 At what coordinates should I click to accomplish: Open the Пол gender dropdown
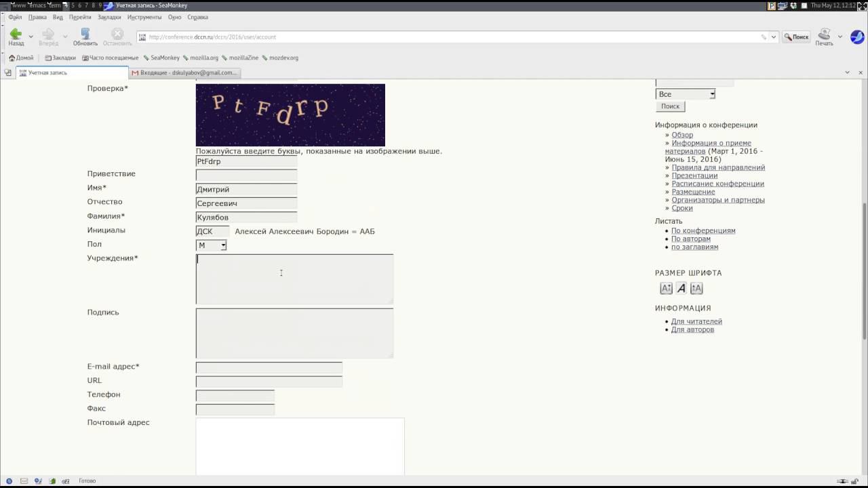tap(211, 245)
